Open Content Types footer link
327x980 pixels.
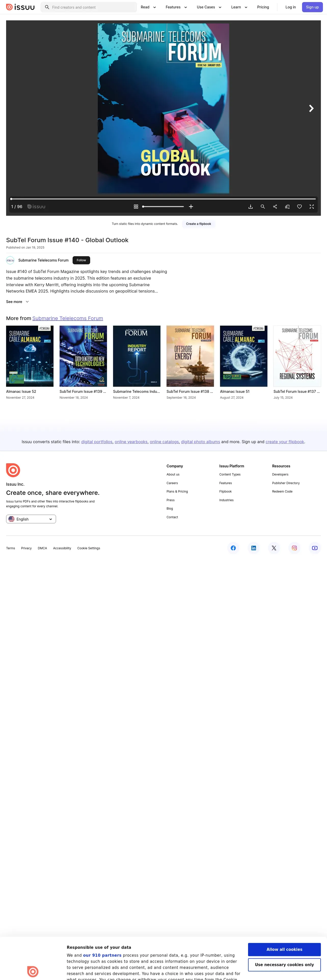point(230,474)
